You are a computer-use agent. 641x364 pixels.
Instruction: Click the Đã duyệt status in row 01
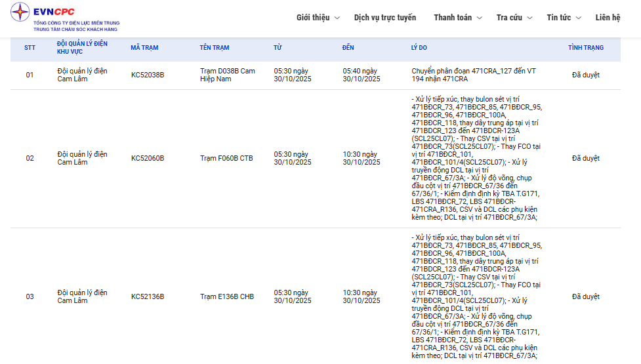586,75
